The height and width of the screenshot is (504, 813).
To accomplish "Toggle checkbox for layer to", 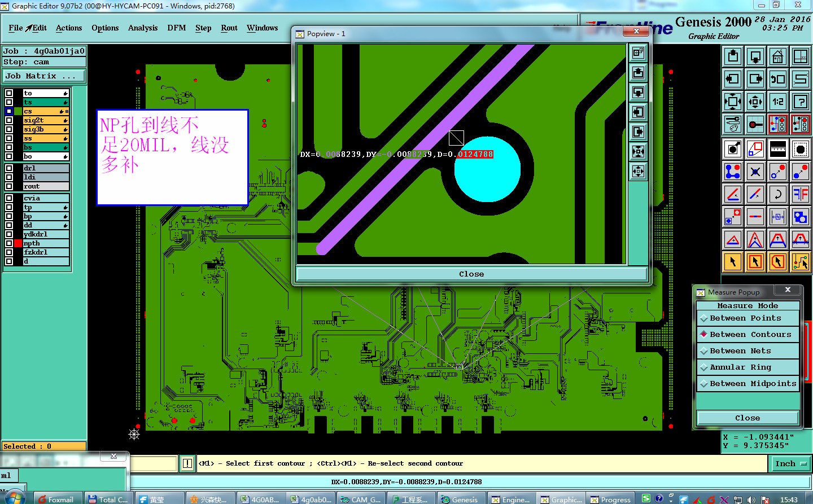I will [x=9, y=93].
